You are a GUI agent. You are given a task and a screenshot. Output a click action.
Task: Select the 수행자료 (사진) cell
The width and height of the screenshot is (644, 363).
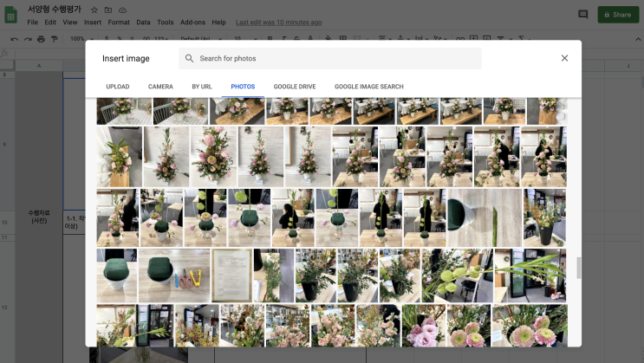tap(39, 217)
